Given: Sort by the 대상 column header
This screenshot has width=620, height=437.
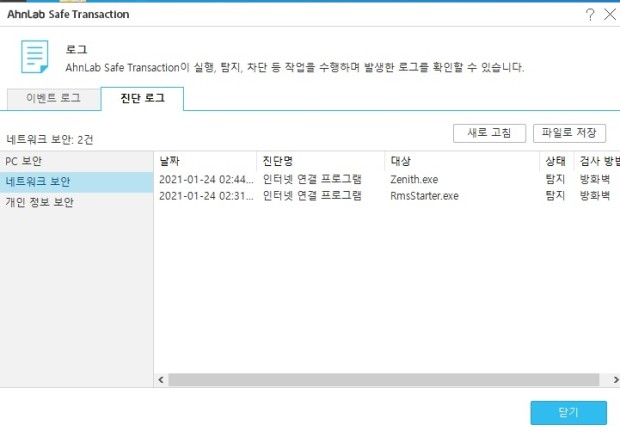Looking at the screenshot, I should click(462, 161).
